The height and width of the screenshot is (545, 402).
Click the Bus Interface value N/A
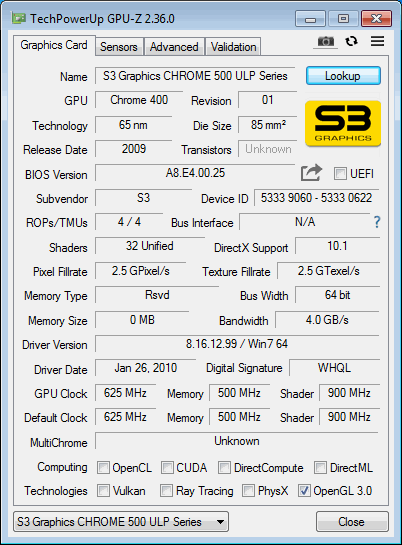pos(305,222)
